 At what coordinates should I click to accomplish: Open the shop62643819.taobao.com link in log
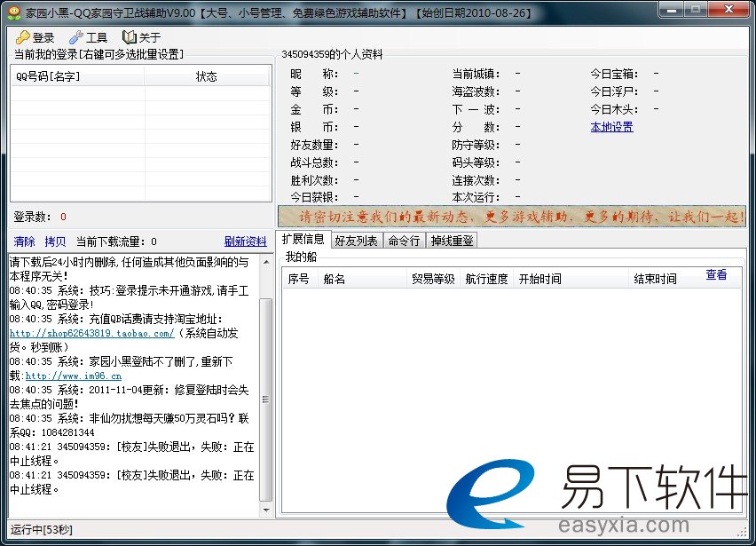[x=91, y=333]
